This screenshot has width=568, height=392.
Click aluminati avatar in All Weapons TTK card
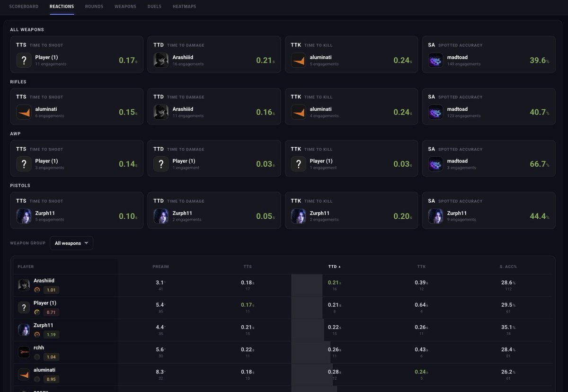[298, 60]
